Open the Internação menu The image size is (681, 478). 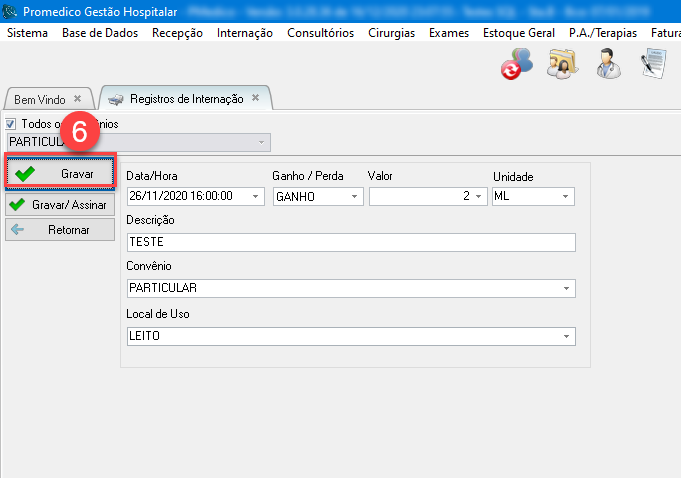244,33
